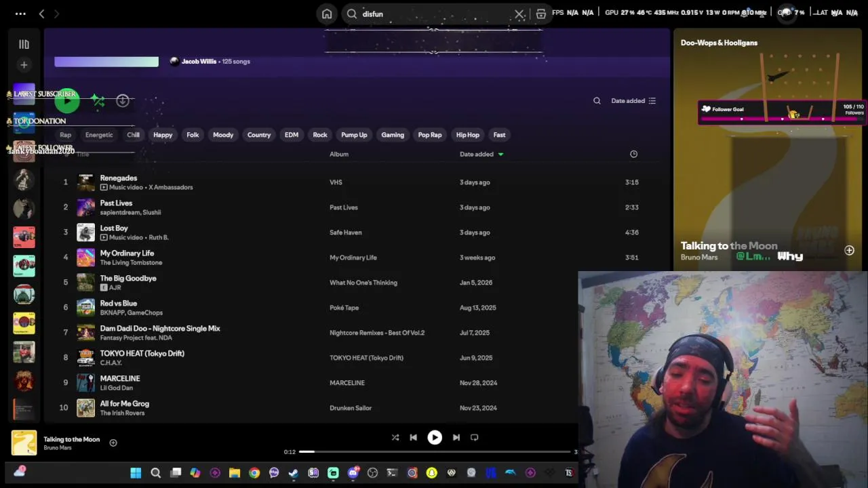Open Doo-Wops & Hooligans title in side panel
This screenshot has height=488, width=868.
coord(719,43)
